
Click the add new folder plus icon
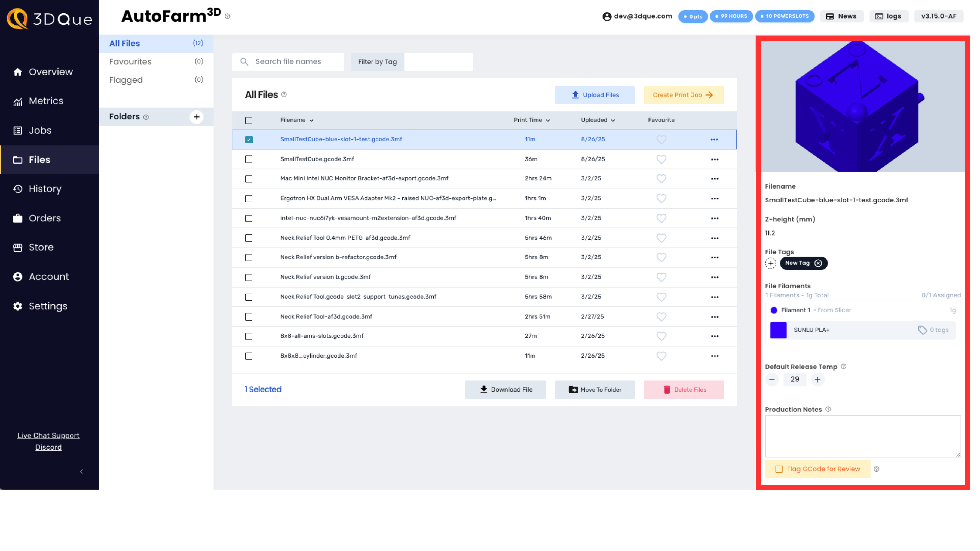pos(196,117)
